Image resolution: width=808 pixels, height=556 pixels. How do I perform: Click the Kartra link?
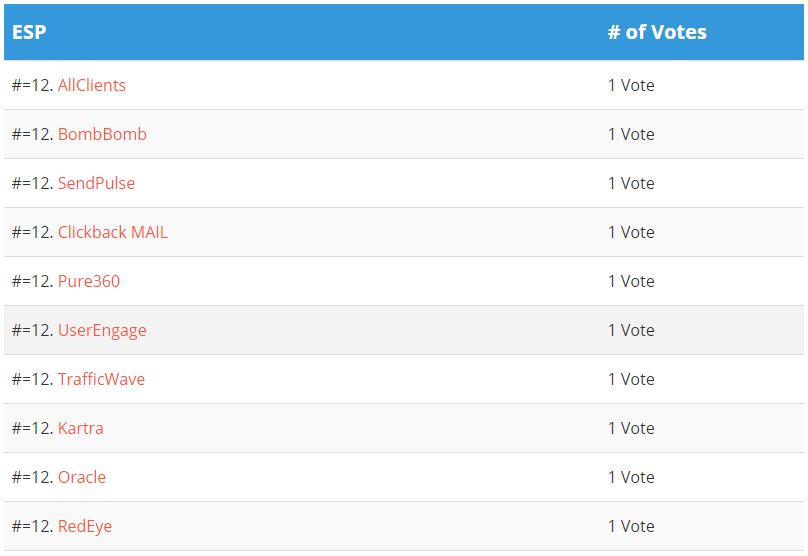pos(81,428)
